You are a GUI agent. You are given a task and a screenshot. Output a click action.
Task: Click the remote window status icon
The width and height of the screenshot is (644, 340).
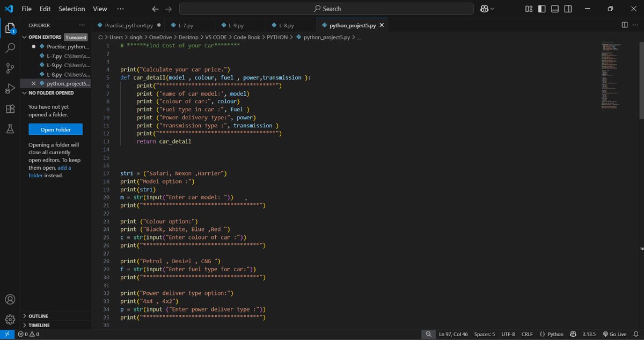6,334
